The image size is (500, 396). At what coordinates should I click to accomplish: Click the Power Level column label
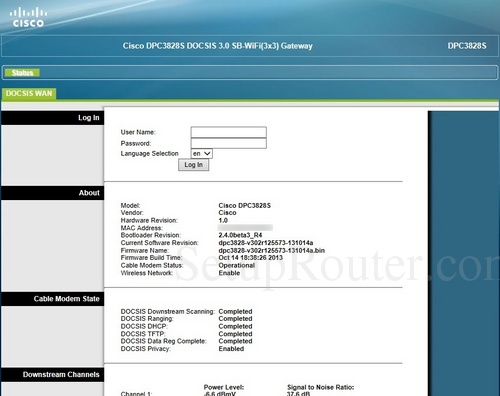[224, 387]
